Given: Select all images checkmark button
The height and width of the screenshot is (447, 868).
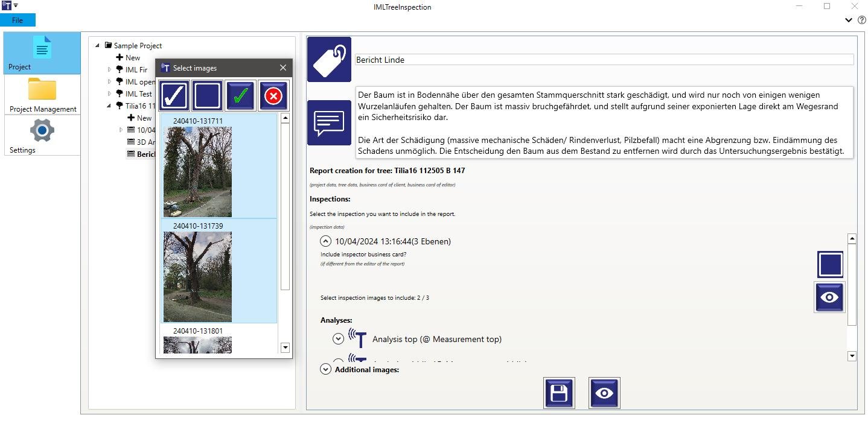Looking at the screenshot, I should [x=174, y=95].
